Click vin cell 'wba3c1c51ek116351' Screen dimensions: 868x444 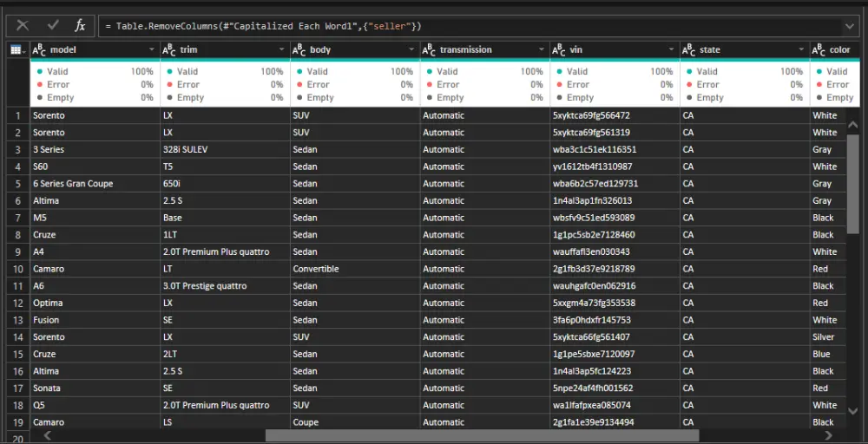point(615,149)
